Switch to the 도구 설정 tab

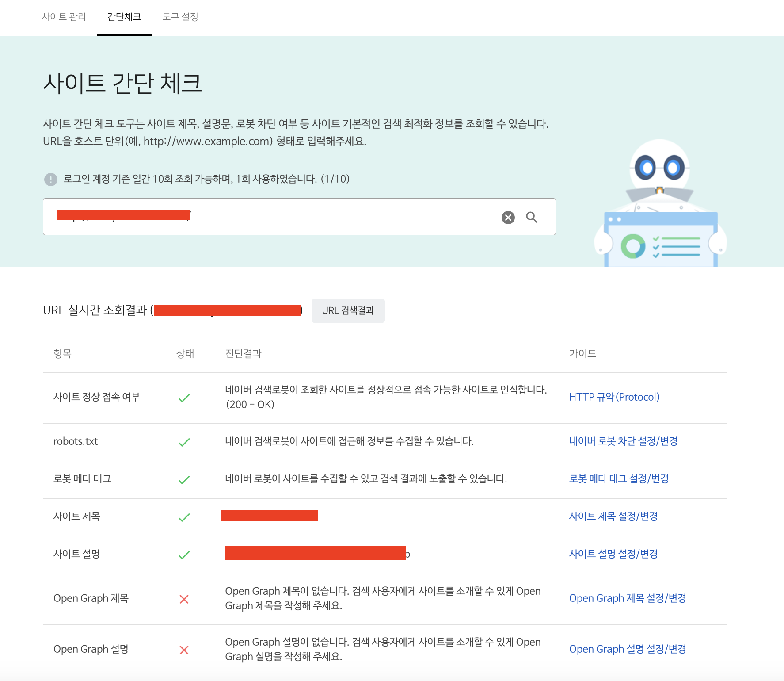[180, 17]
